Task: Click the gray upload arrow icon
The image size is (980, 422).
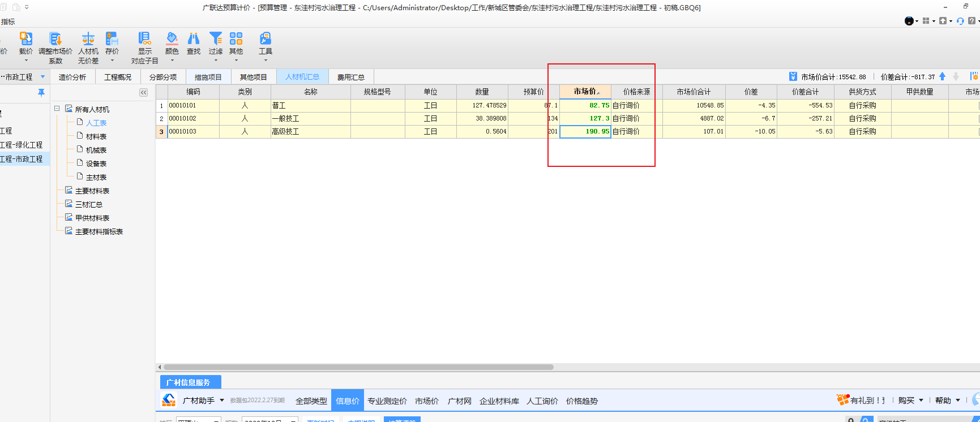Action: coord(943,21)
